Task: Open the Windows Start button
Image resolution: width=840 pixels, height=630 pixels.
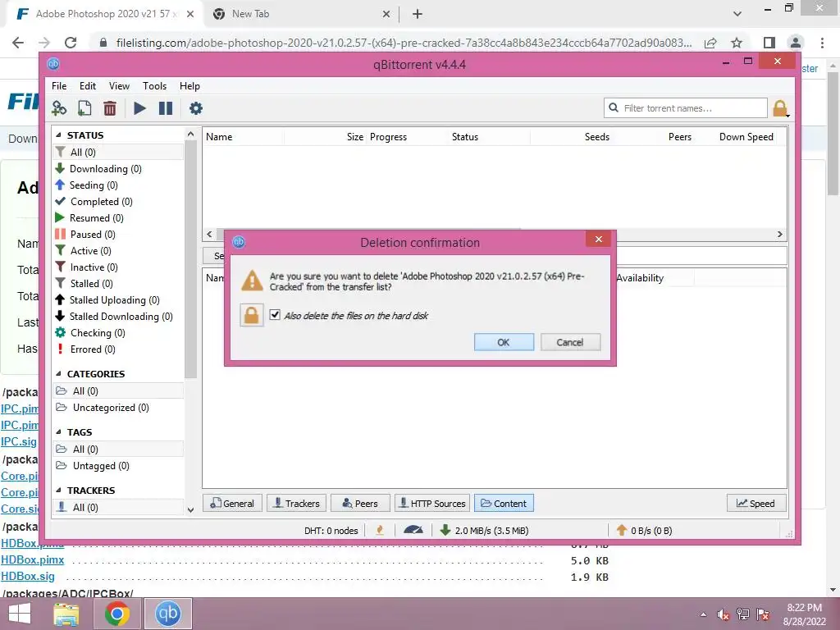Action: point(20,614)
